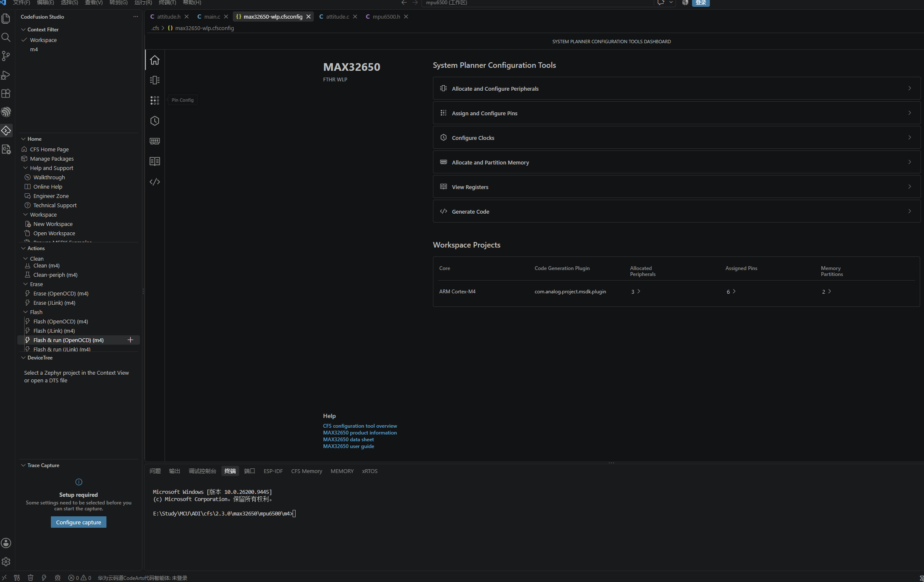Open Memory Partitions count 2 link

(826, 292)
